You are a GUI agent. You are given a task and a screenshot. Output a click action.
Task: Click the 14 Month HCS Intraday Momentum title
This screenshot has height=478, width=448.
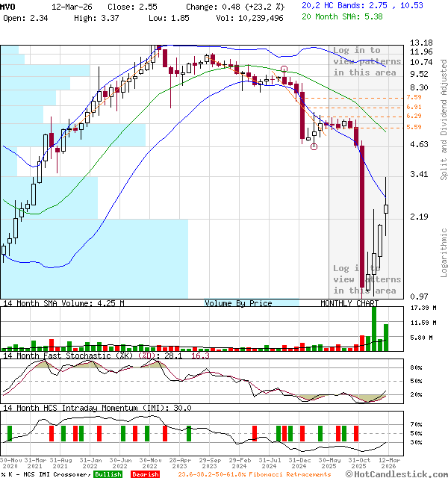click(x=97, y=408)
